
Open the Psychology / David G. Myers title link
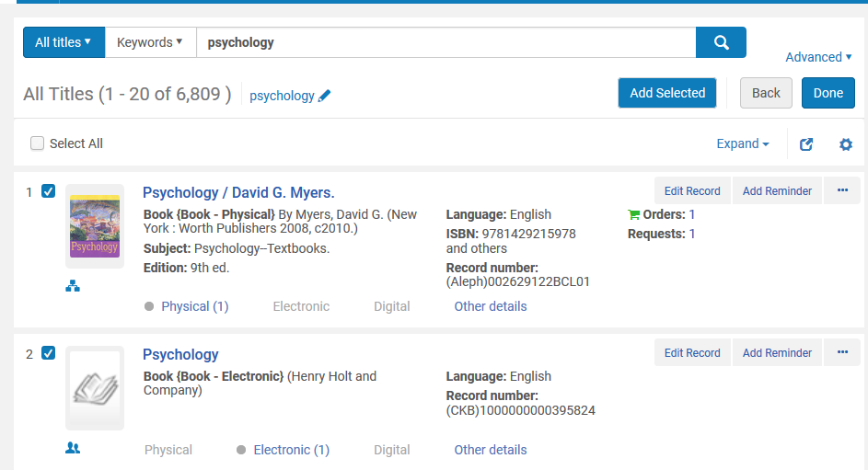point(238,192)
